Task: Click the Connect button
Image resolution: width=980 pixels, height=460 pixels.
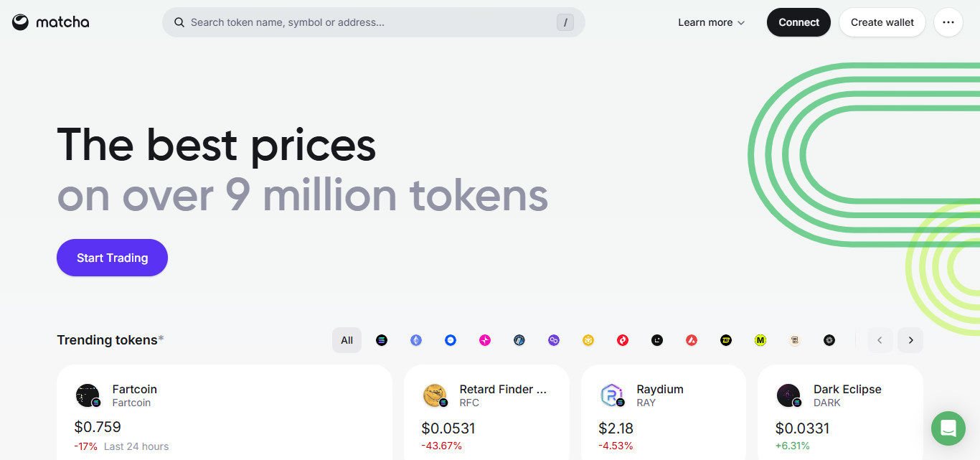Action: (798, 22)
